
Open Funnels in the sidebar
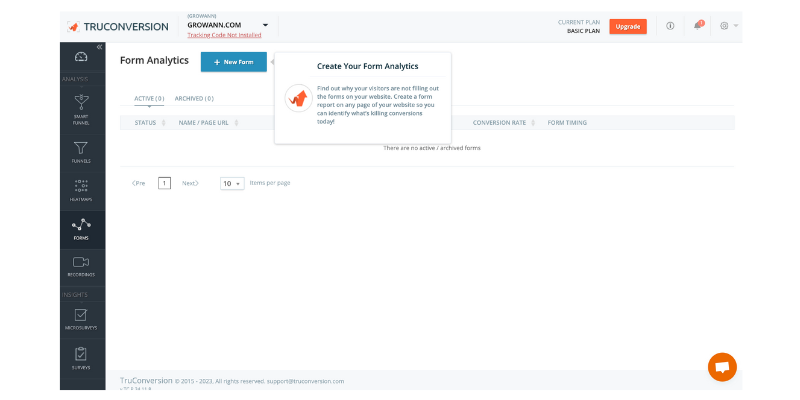[81, 152]
